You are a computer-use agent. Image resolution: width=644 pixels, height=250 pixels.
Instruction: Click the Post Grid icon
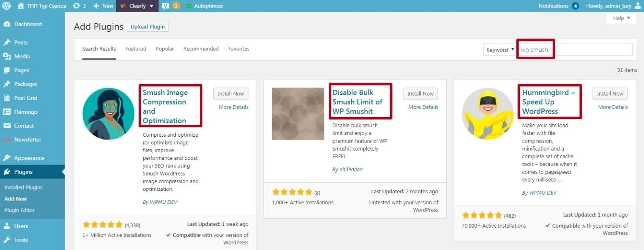point(7,98)
